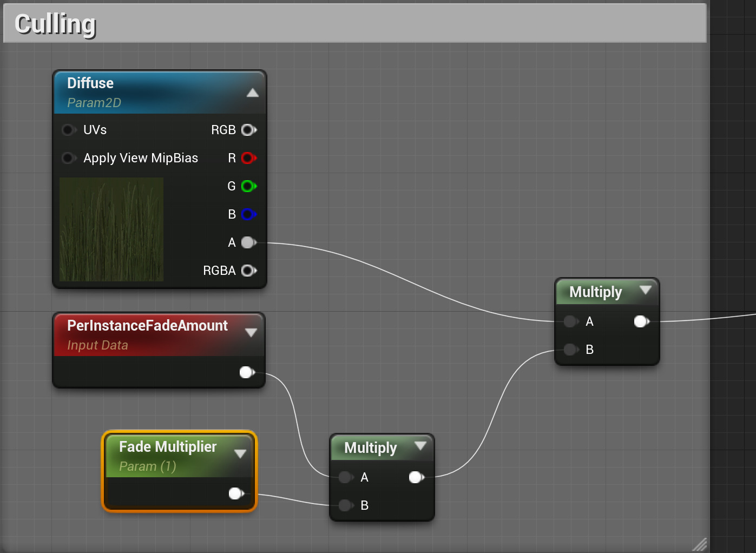Click the output pin of the upper Multiply node
The image size is (756, 553).
coord(641,321)
